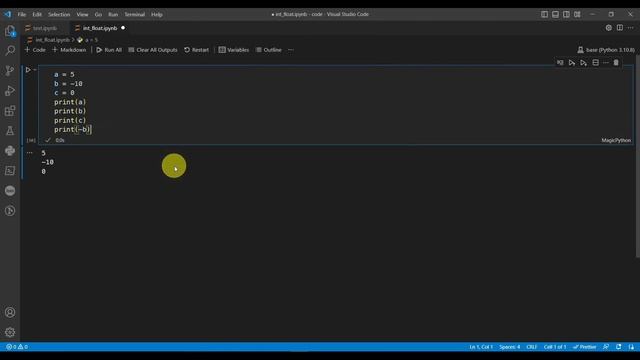
Task: Open the Variables panel
Action: (x=233, y=50)
